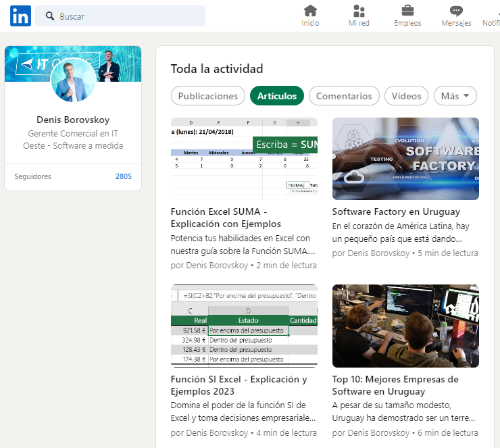Open article 'Función SI Excel - Explicación y Ejemplos 2023'
Viewport: 500px width, 448px height.
239,385
